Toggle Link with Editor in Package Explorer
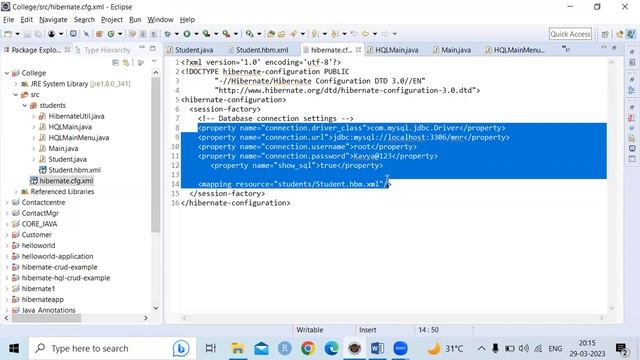Viewport: 640px width, 360px height. (x=126, y=62)
